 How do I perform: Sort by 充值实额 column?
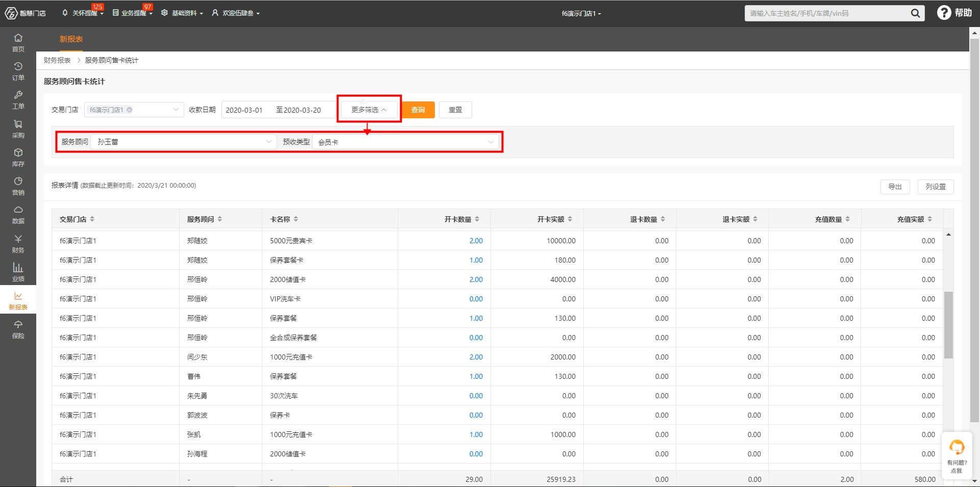tap(930, 219)
